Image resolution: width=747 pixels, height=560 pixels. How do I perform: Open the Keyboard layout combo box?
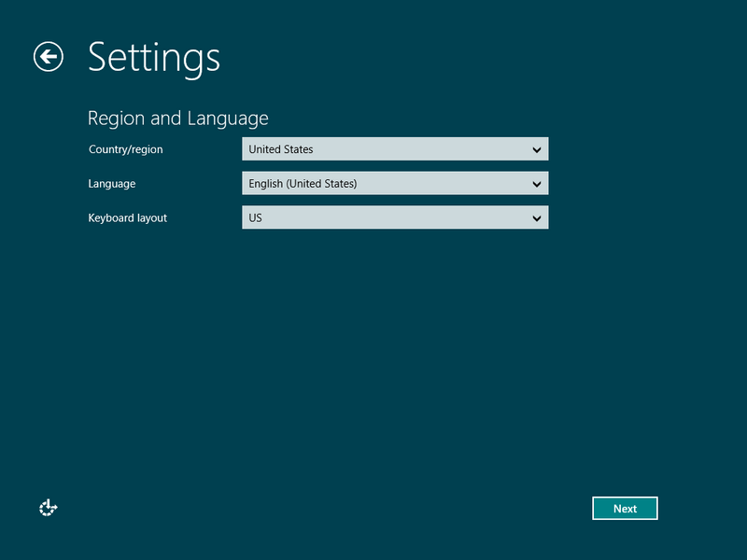[394, 218]
